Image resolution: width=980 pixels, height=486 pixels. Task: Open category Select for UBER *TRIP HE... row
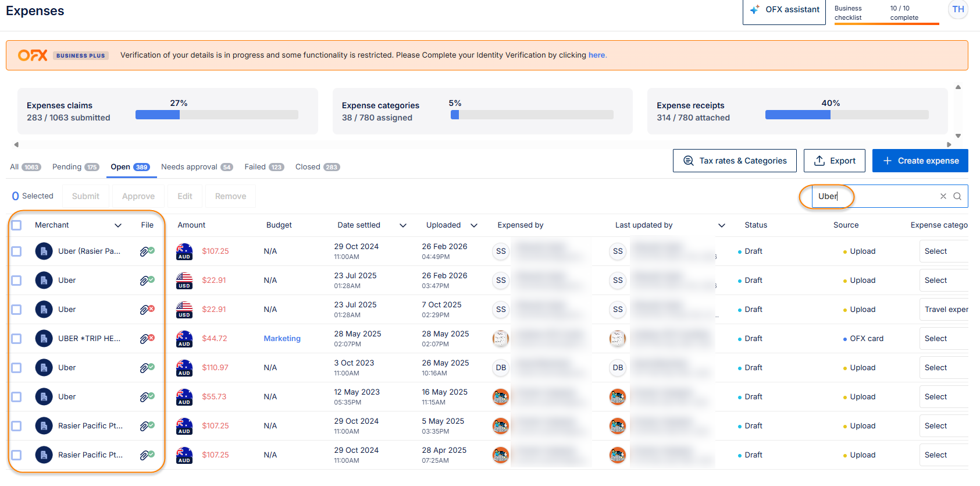click(944, 339)
